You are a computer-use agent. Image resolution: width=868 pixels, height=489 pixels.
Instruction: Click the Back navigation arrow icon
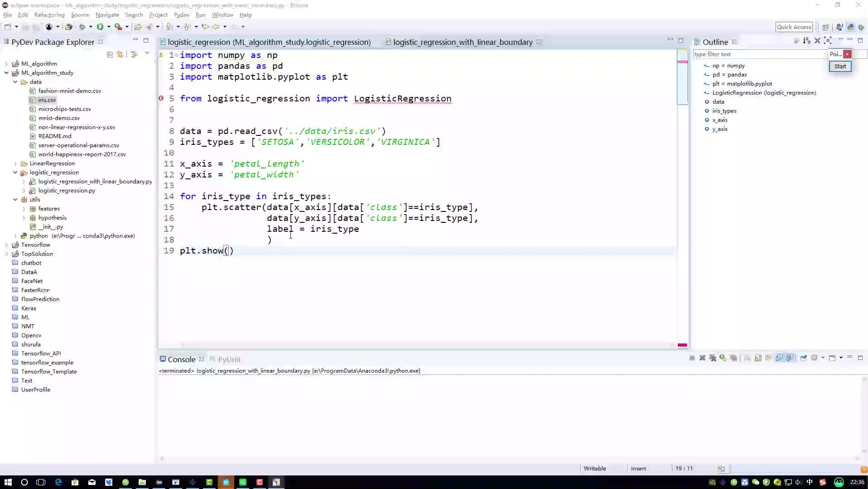(x=216, y=27)
